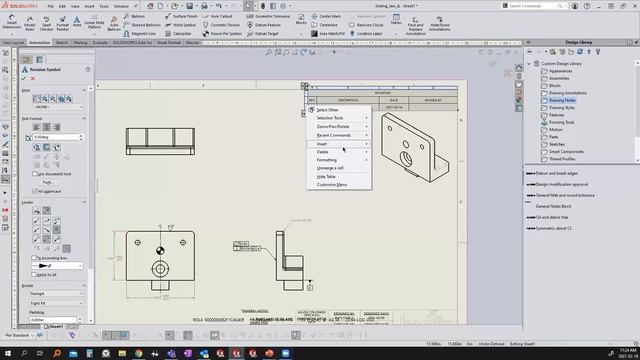Click the Save icon in the top toolbar
The image size is (640, 360).
pos(190,6)
